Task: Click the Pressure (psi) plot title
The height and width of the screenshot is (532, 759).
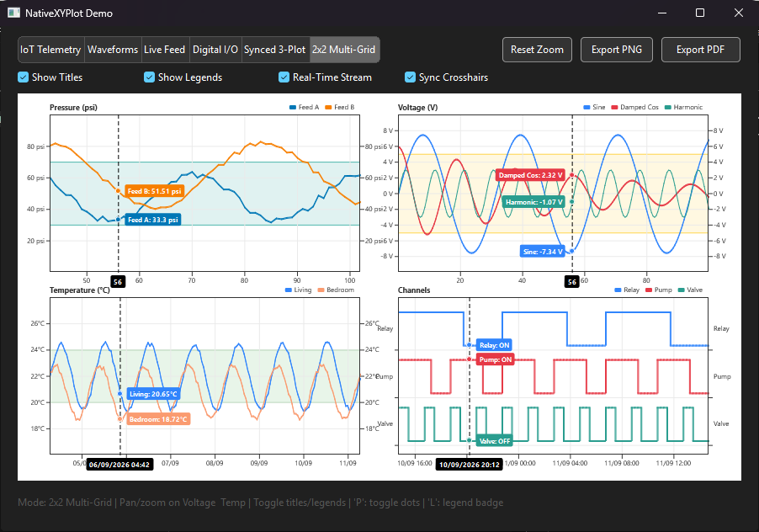Action: coord(73,108)
